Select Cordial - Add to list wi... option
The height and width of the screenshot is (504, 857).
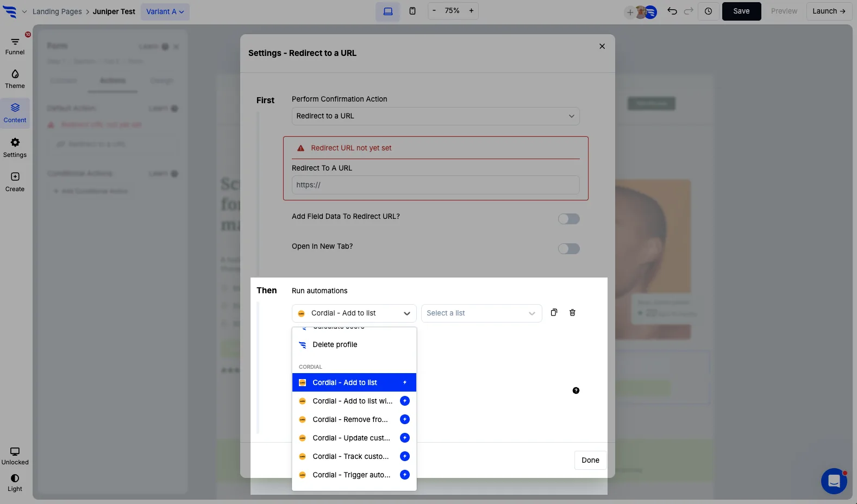(354, 401)
